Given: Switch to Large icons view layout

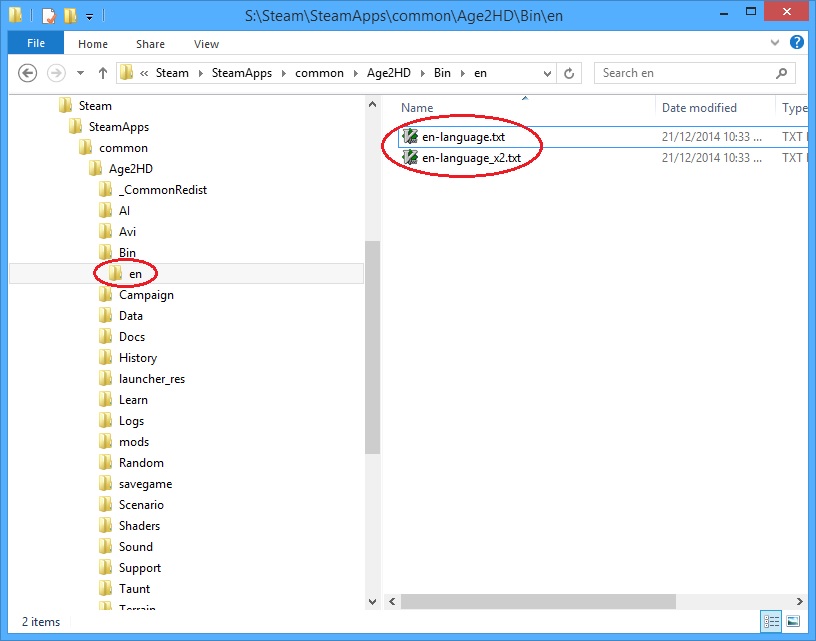Looking at the screenshot, I should coord(793,621).
